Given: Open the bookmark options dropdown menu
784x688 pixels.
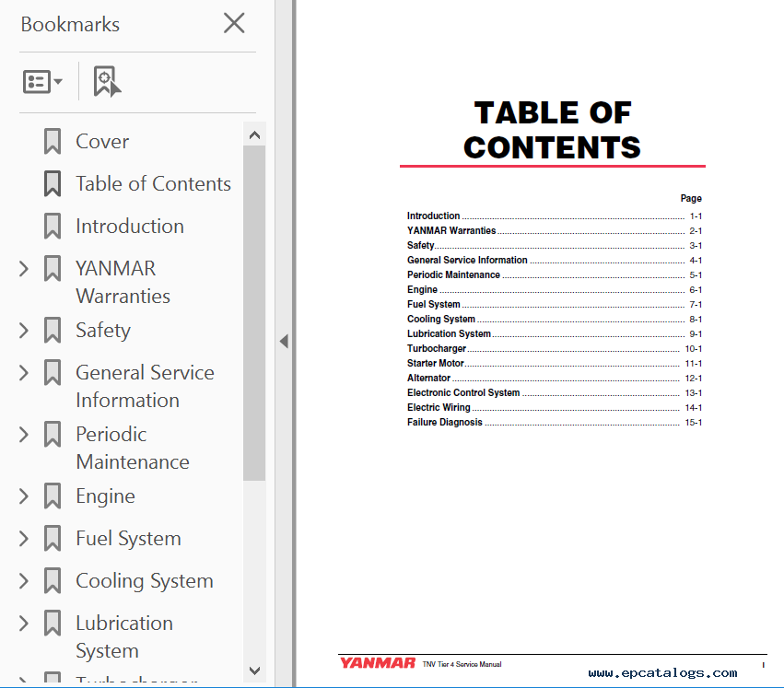Looking at the screenshot, I should 42,81.
